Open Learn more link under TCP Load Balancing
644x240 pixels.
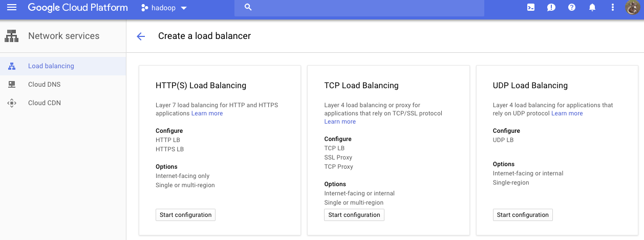point(340,122)
